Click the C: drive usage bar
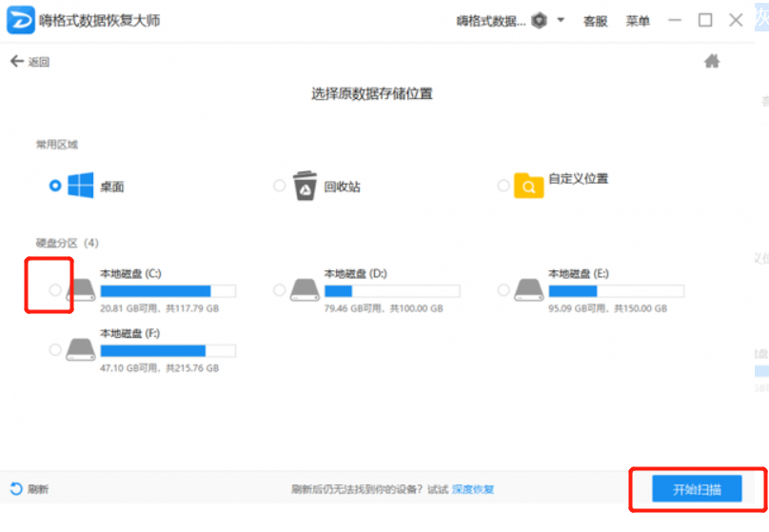 [x=168, y=290]
